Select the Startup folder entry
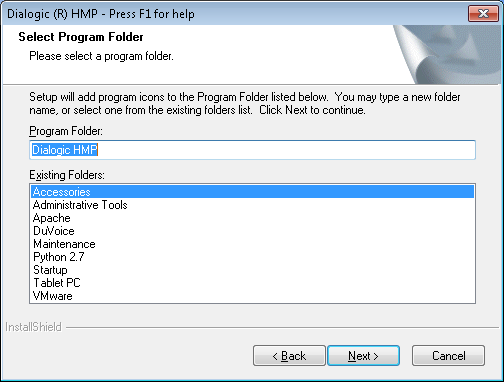The height and width of the screenshot is (382, 504). [x=252, y=270]
